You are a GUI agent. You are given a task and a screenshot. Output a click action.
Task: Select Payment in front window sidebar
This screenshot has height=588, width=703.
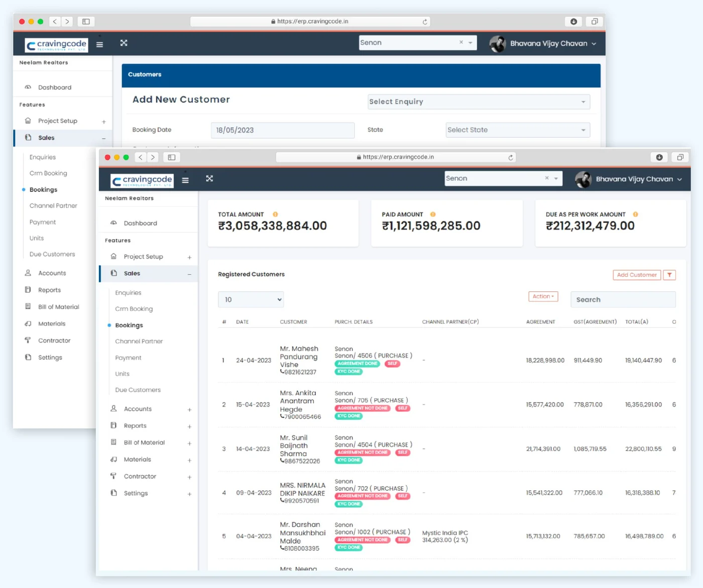click(128, 358)
